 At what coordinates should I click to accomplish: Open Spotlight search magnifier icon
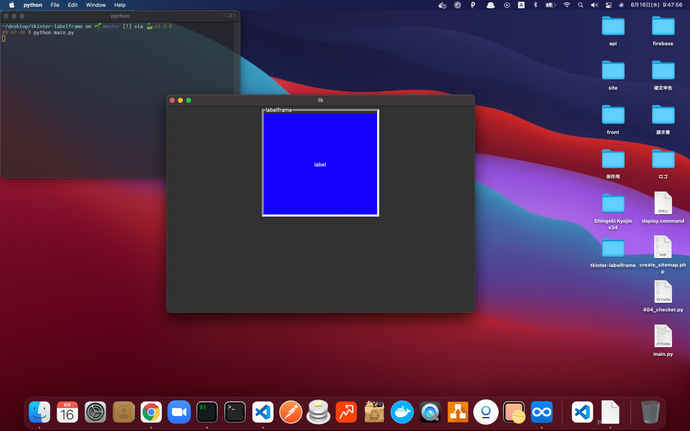click(x=580, y=5)
